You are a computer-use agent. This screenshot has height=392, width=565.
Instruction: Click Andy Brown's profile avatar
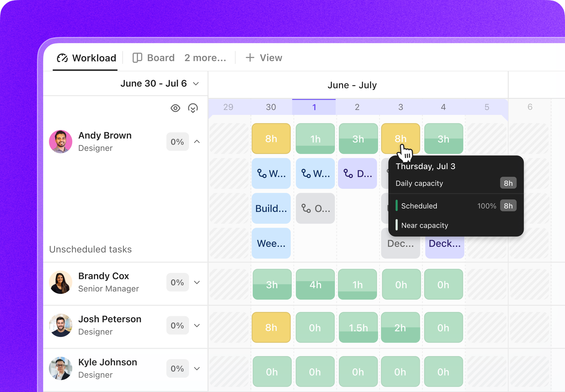(61, 142)
